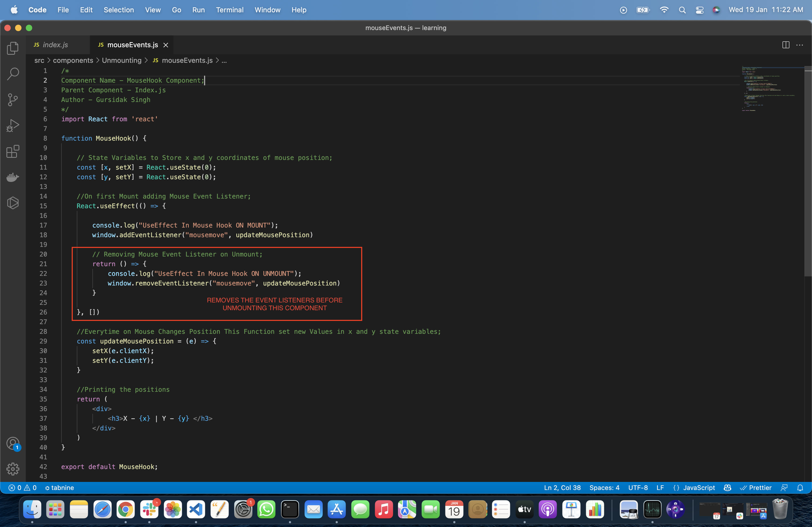Switch to the index.js tab
812x527 pixels.
(x=56, y=45)
